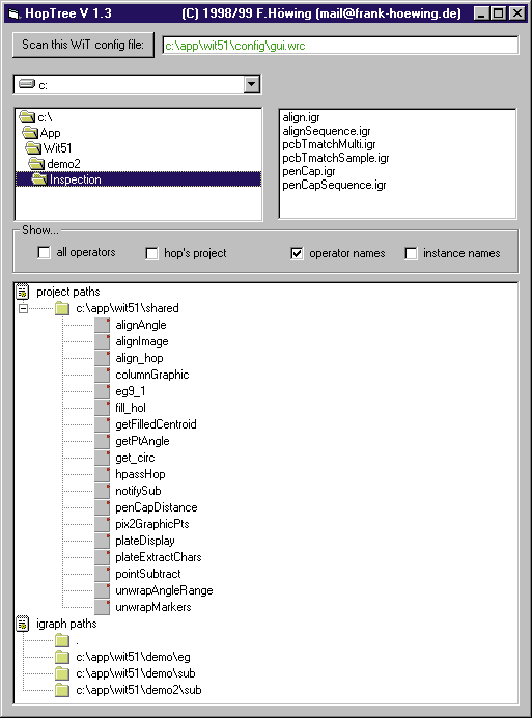Collapse the c:\app\wit51\shared tree node
Screen dimensions: 532x718
point(23,308)
